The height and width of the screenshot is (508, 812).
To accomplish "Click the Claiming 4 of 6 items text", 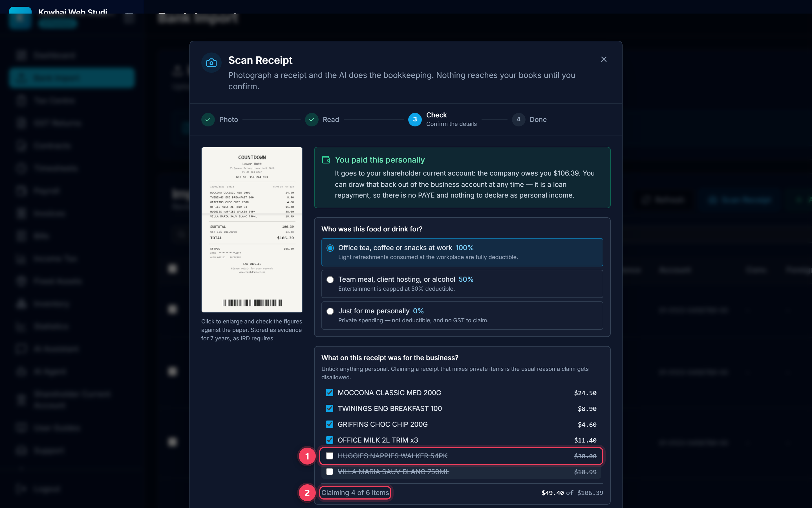I will 355,493.
